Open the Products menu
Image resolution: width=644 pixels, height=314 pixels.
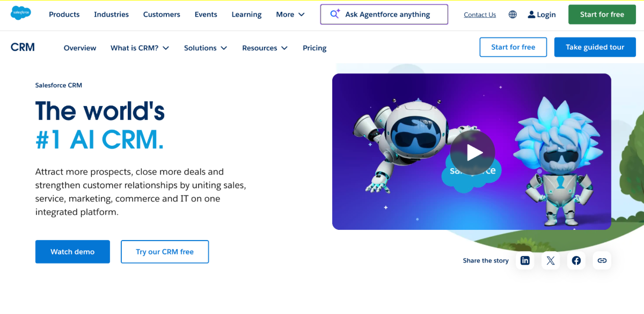pos(64,14)
